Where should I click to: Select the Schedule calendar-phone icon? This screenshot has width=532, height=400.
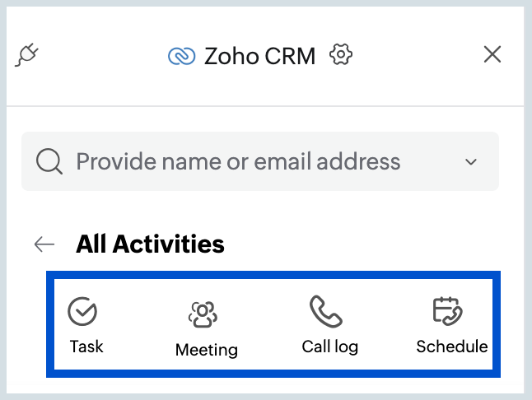[447, 311]
